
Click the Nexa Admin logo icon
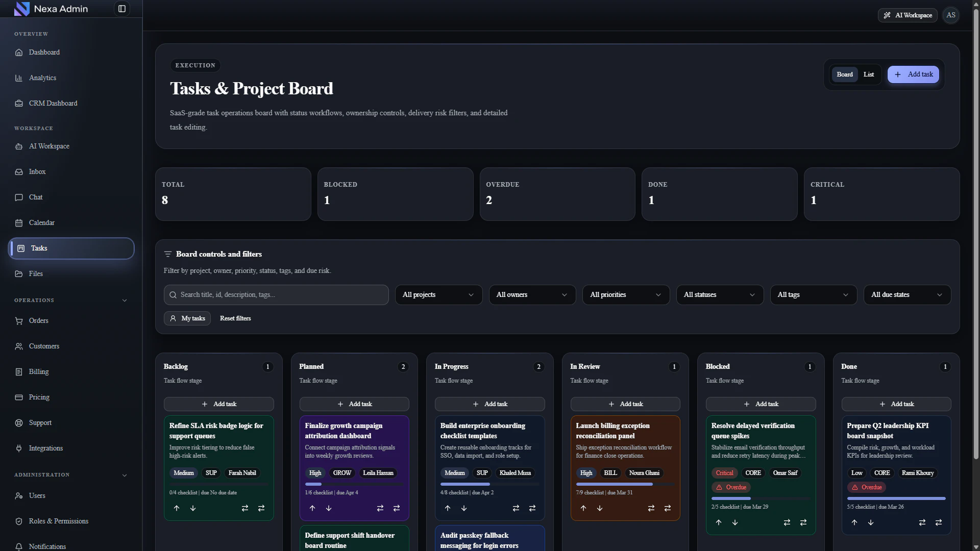click(x=22, y=9)
